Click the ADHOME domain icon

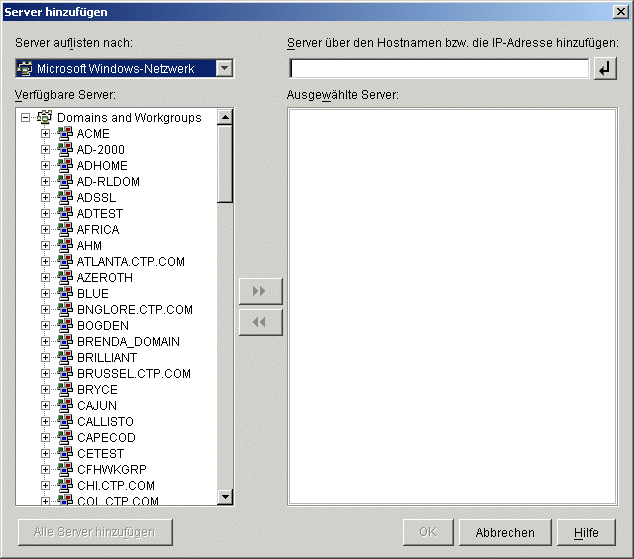[x=65, y=165]
